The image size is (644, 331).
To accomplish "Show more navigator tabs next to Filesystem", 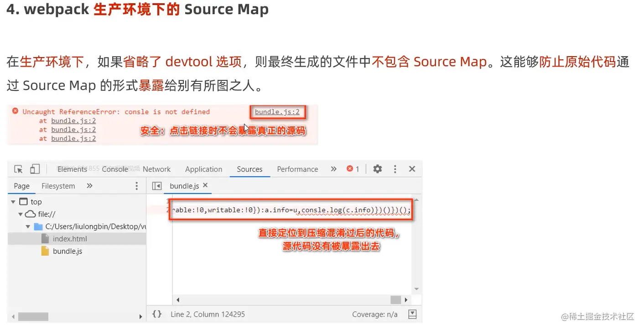I will 89,186.
